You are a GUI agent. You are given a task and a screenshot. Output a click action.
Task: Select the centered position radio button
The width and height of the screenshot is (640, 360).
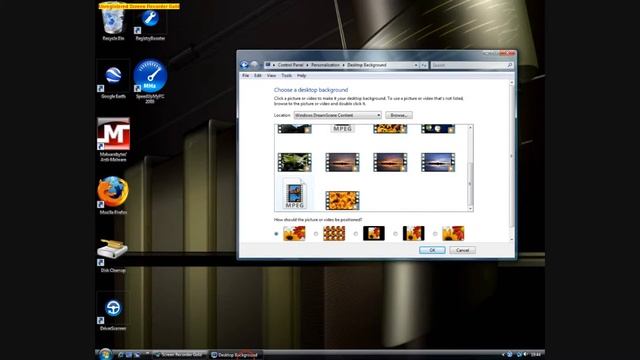point(356,234)
